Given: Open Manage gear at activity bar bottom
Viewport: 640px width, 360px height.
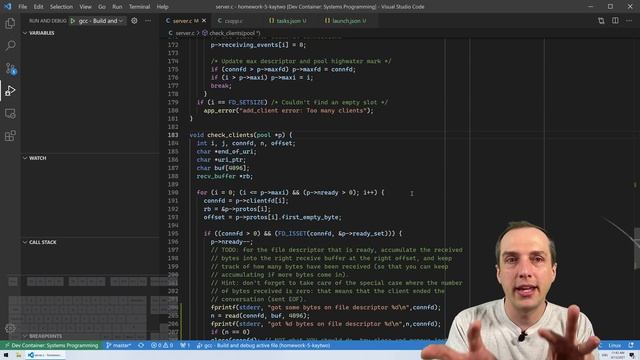Looking at the screenshot, I should (10, 328).
